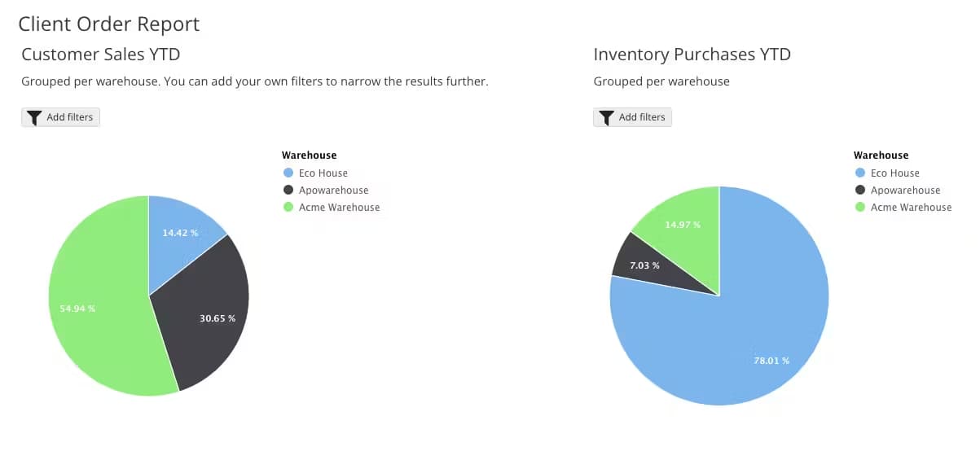Toggle Eco House label in Inventory Purchases legend
Viewport: 980px width, 460px height.
coord(894,173)
